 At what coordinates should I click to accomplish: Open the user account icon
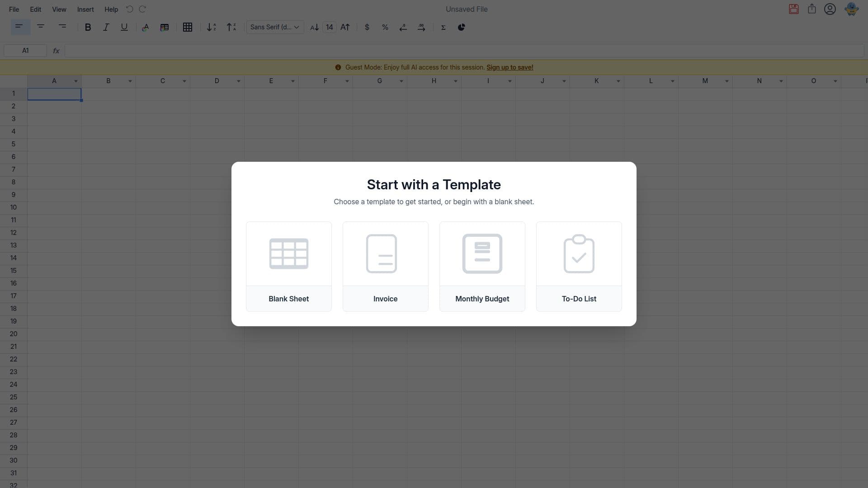point(830,9)
